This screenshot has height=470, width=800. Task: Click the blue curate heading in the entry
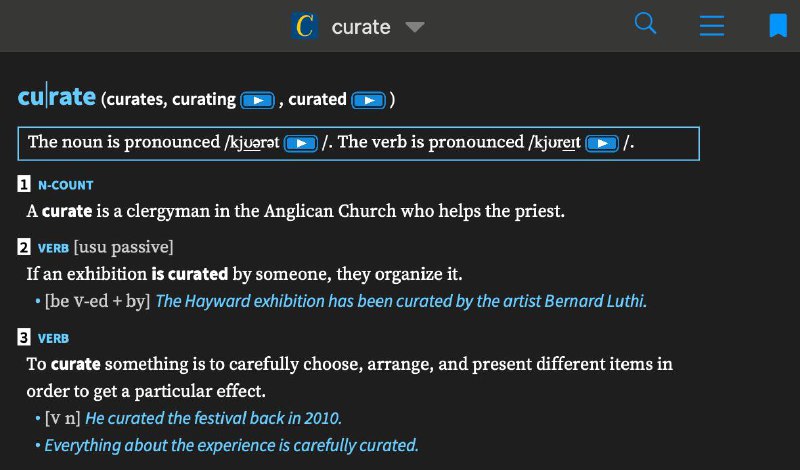[x=56, y=97]
